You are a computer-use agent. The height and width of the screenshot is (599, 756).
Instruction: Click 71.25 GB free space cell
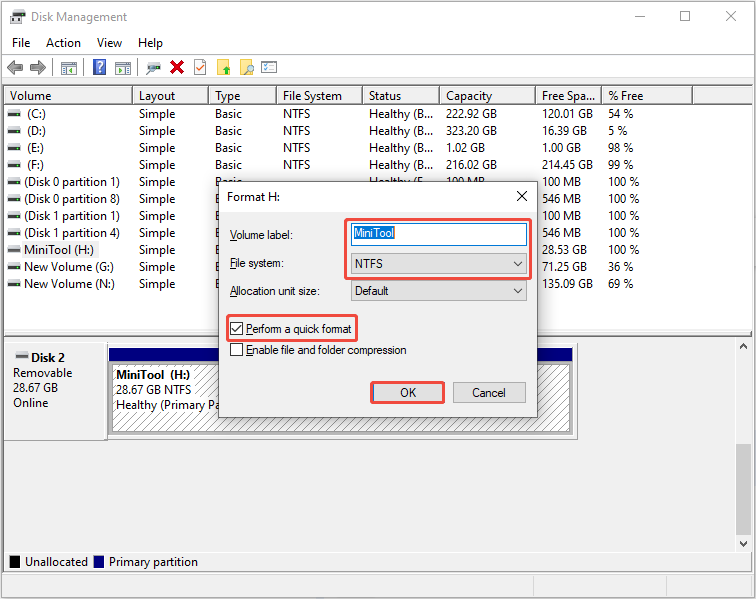click(x=564, y=267)
